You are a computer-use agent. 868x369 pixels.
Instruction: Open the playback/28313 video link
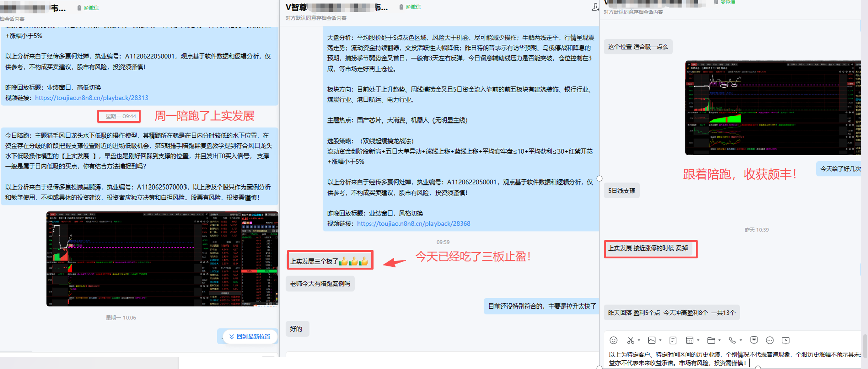pos(91,98)
